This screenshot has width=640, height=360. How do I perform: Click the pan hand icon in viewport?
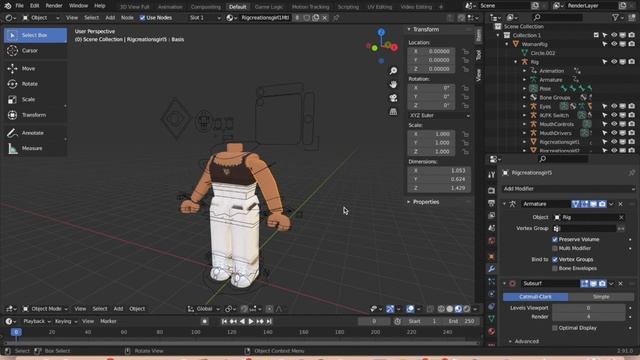(393, 84)
